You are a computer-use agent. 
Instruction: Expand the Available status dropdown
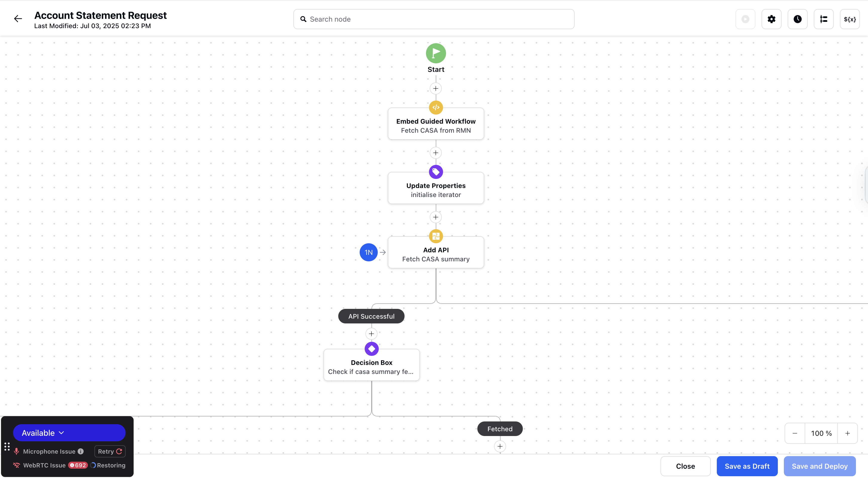coord(69,433)
